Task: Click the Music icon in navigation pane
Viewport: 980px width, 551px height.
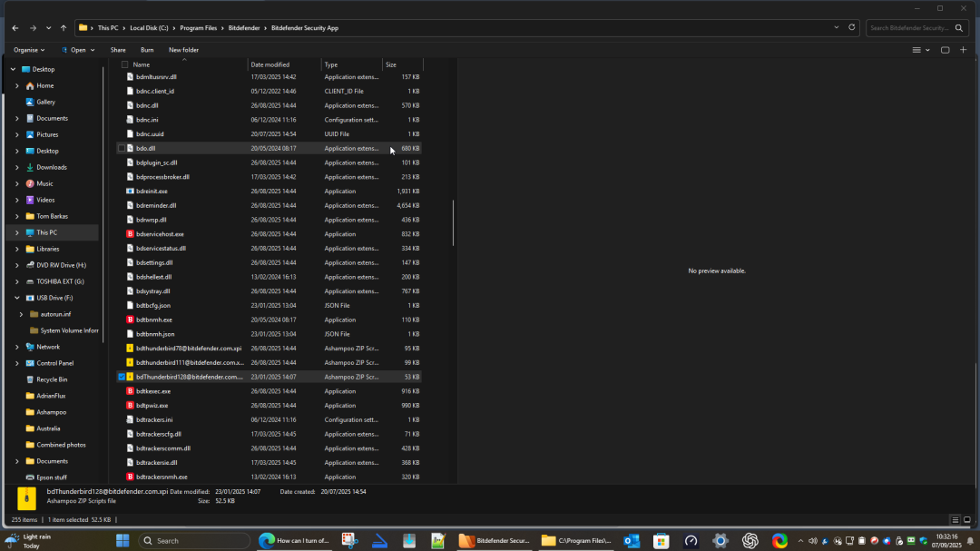Action: coord(30,184)
